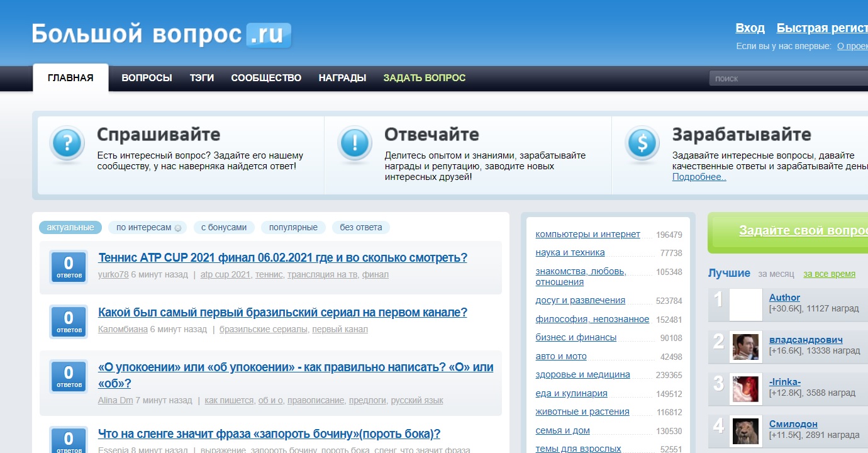Click the русский язык tag

pos(417,400)
